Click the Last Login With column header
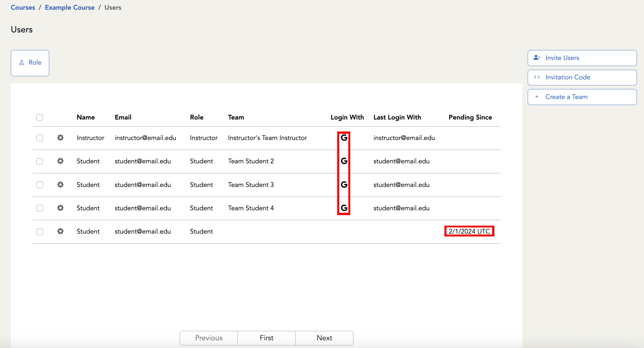Viewport: 644px width, 348px height. point(397,117)
